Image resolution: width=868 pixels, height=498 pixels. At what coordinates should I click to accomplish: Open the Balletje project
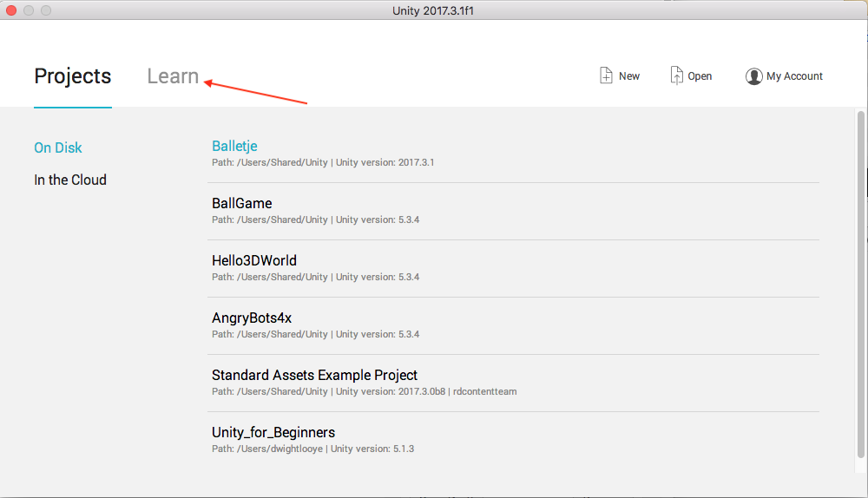pos(234,146)
